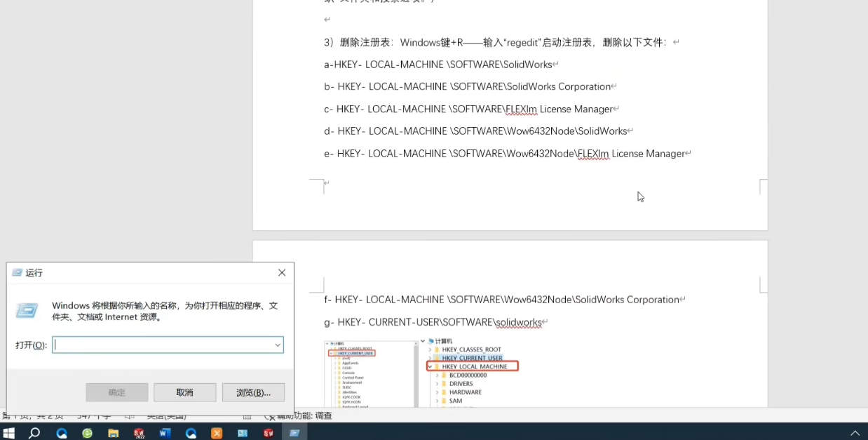Open the orange scissors app in taskbar
The image size is (868, 440).
217,433
